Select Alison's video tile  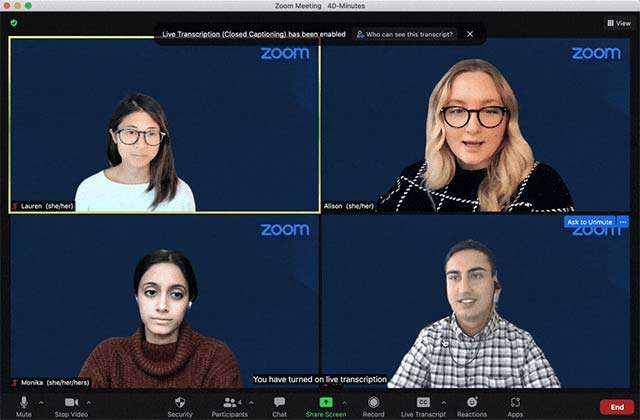[x=476, y=125]
